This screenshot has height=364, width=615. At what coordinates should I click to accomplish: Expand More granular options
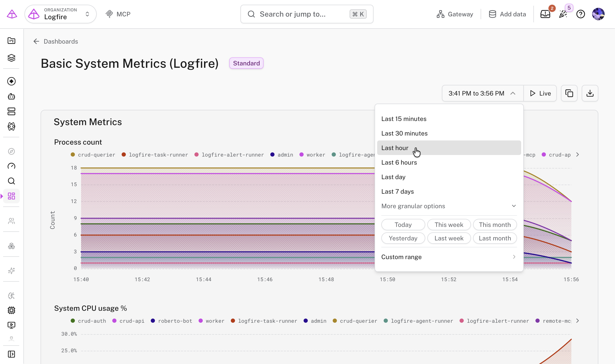[x=449, y=206]
